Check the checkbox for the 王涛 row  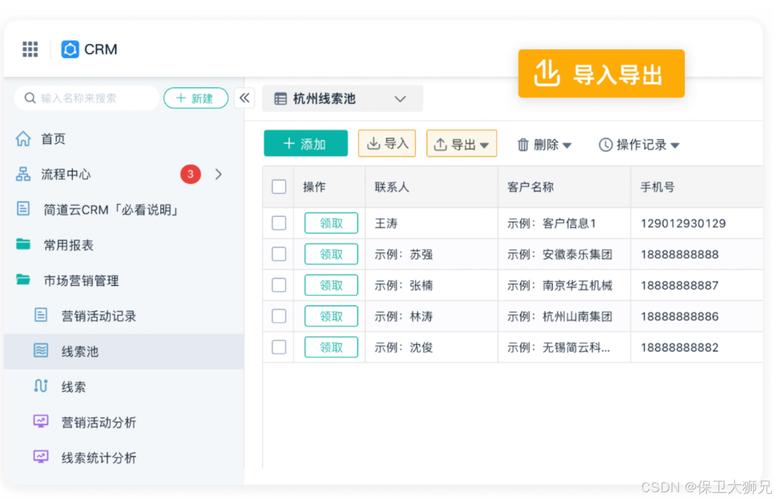[x=279, y=223]
